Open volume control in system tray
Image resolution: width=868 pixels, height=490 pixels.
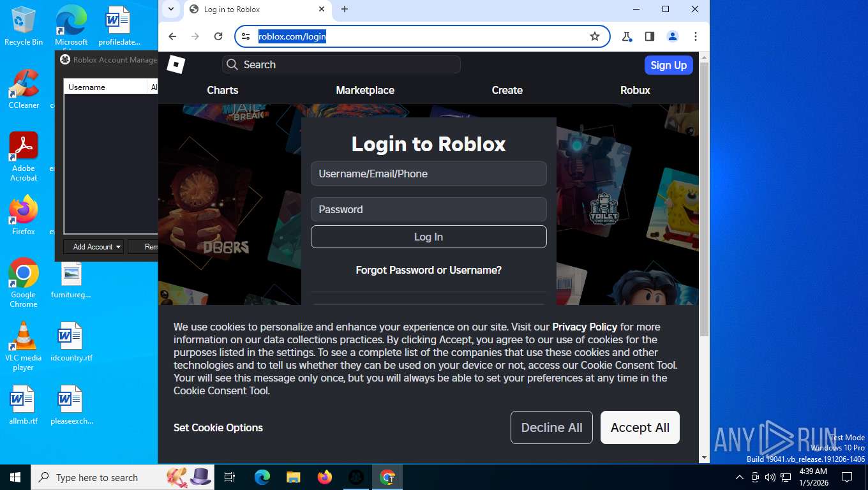coord(770,477)
